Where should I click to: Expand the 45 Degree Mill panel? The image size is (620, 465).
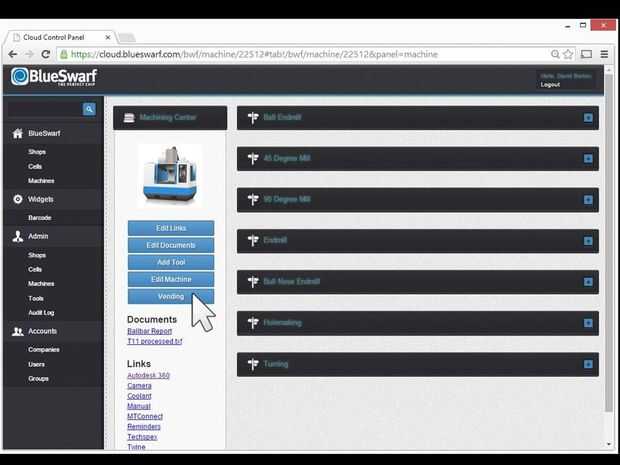(588, 159)
